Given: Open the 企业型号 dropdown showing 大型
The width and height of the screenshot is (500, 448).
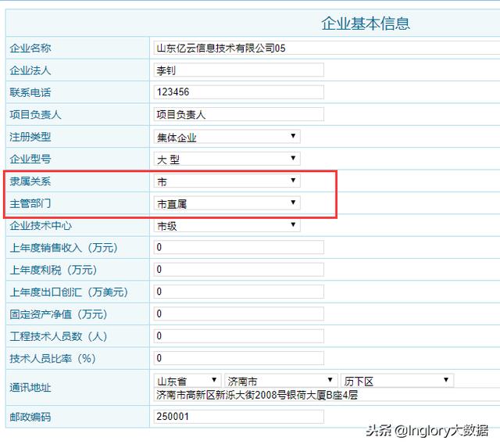Looking at the screenshot, I should [x=227, y=159].
